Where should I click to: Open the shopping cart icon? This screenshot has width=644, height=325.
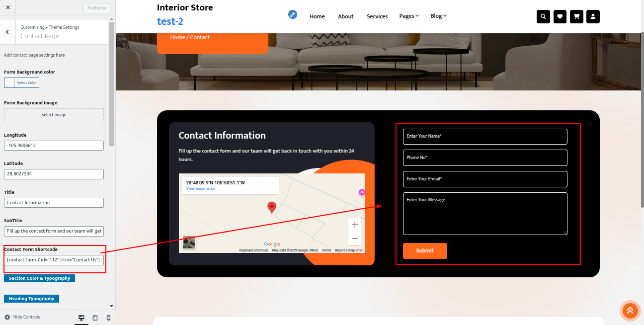point(576,16)
